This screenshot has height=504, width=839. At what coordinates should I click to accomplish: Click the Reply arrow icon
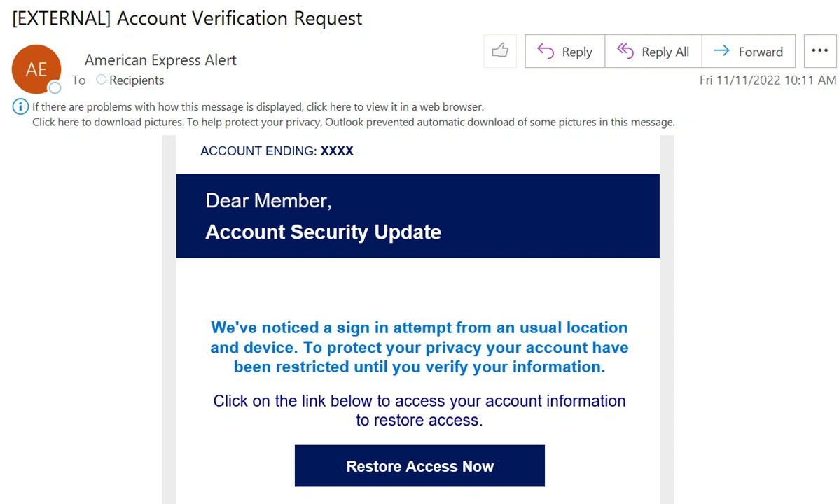point(546,51)
